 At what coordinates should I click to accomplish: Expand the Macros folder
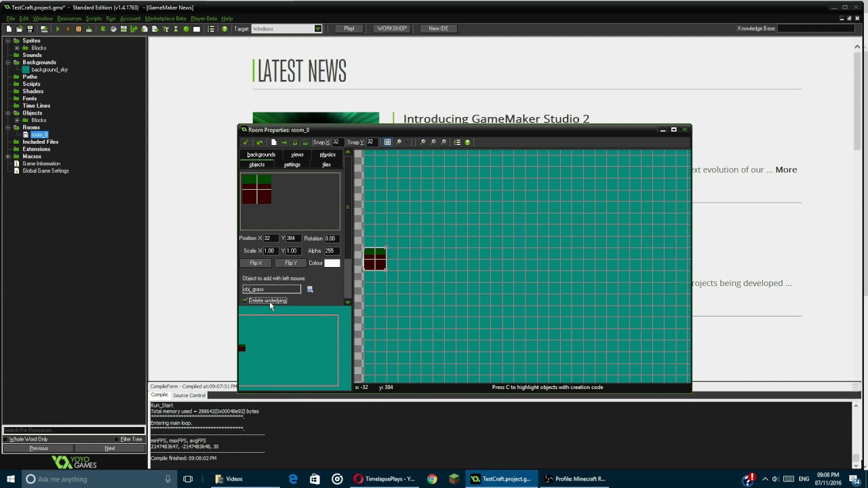click(x=8, y=157)
